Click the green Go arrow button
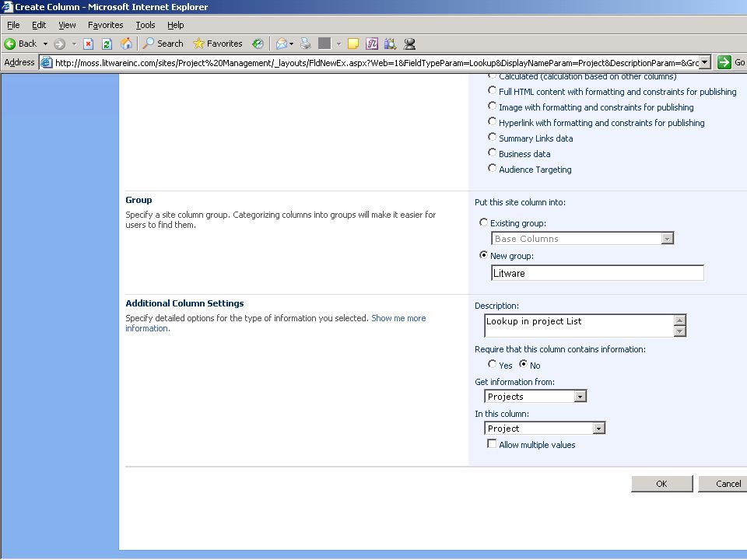This screenshot has height=560, width=747. [724, 62]
